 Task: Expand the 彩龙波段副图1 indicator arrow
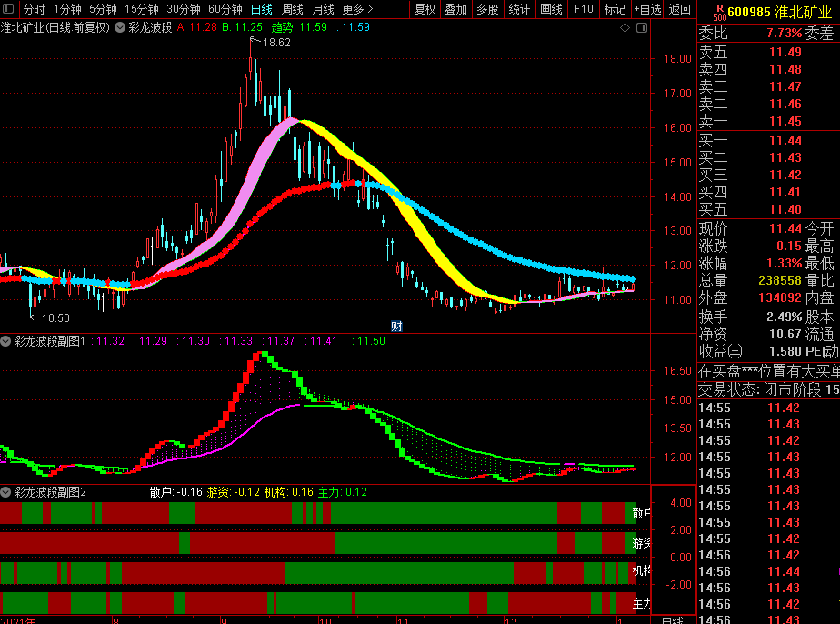tap(6, 341)
